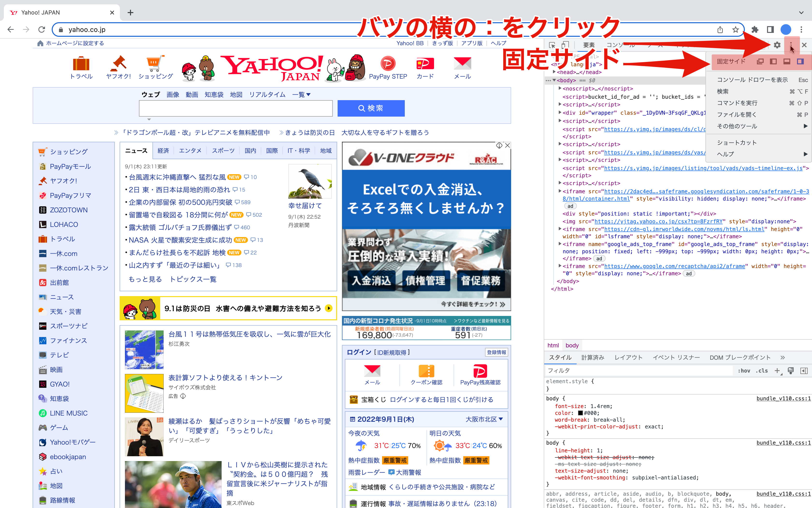Click the PayPay STEP icon

pos(388,63)
